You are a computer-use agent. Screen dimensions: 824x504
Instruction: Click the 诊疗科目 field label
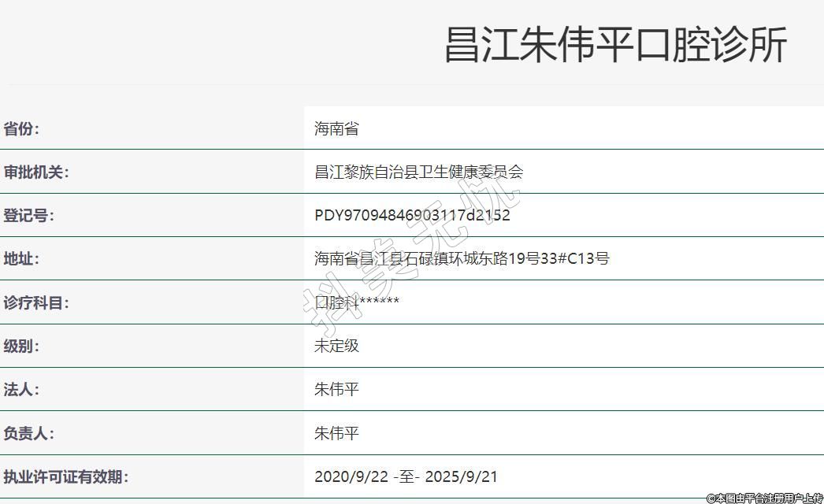(x=36, y=302)
